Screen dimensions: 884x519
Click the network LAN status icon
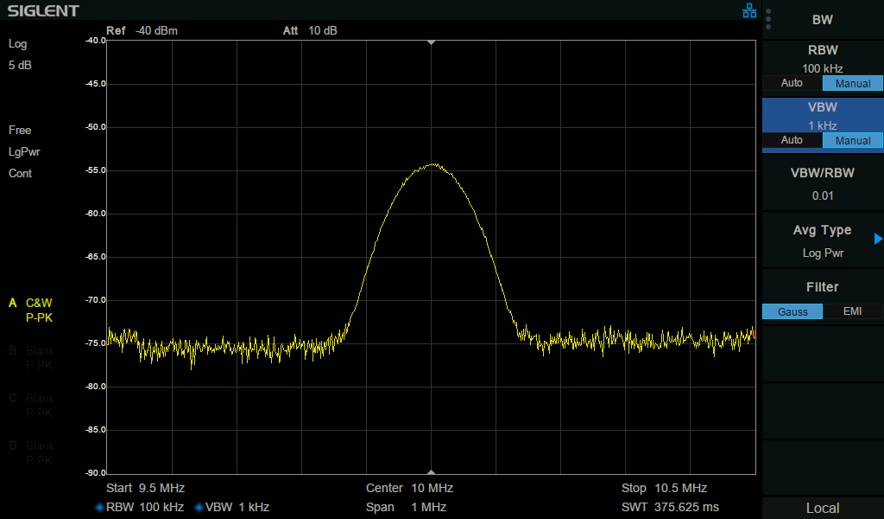pyautogui.click(x=749, y=11)
